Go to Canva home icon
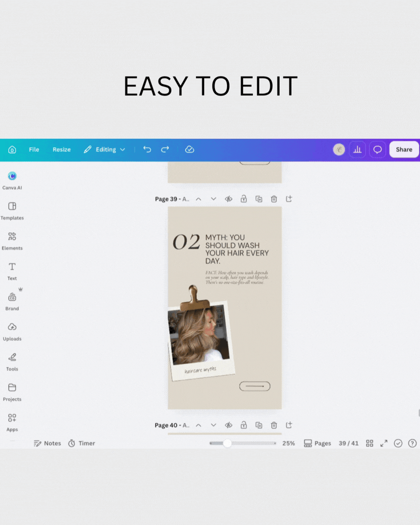The height and width of the screenshot is (525, 420). [x=12, y=150]
